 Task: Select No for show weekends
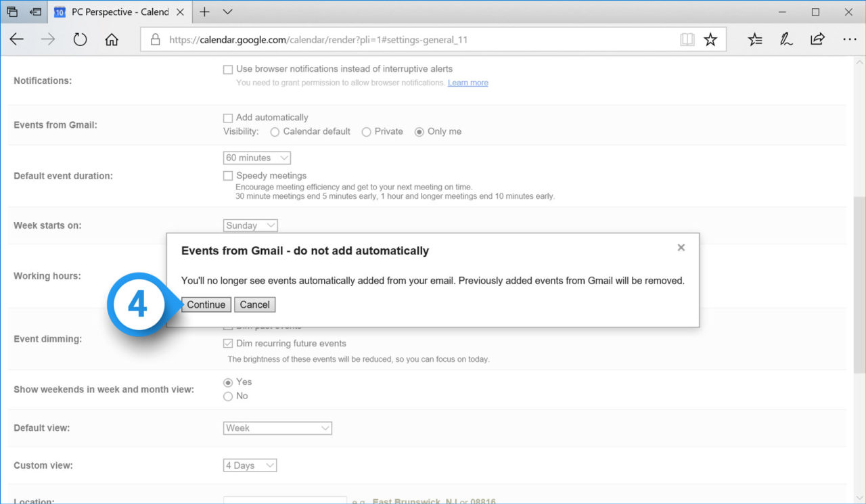point(228,396)
